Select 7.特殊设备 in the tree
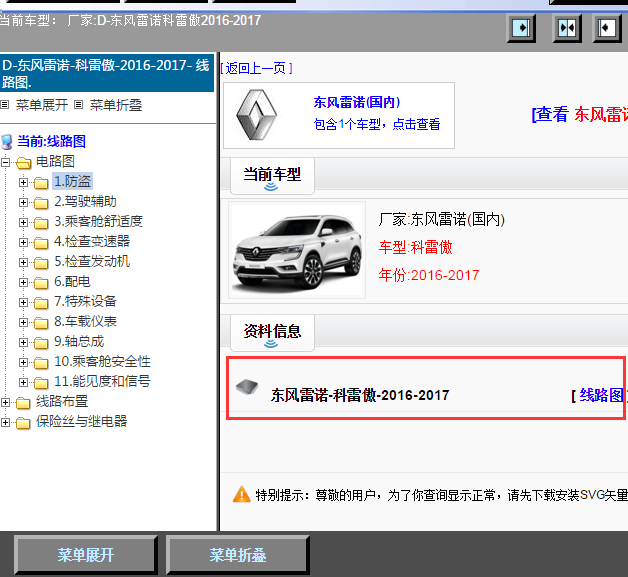This screenshot has width=628, height=577. [x=85, y=302]
